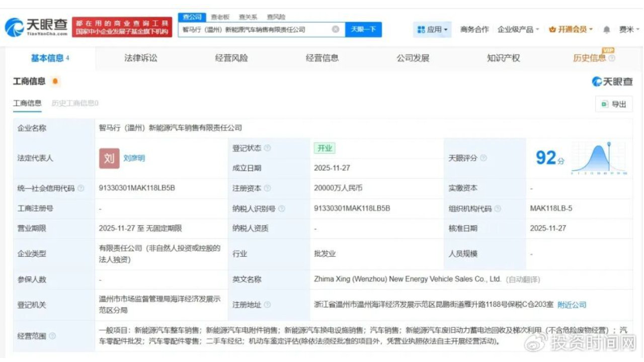Screen dimensions: 644x362
Task: Select the 历史工商信息 sub-tab
Action: point(75,103)
